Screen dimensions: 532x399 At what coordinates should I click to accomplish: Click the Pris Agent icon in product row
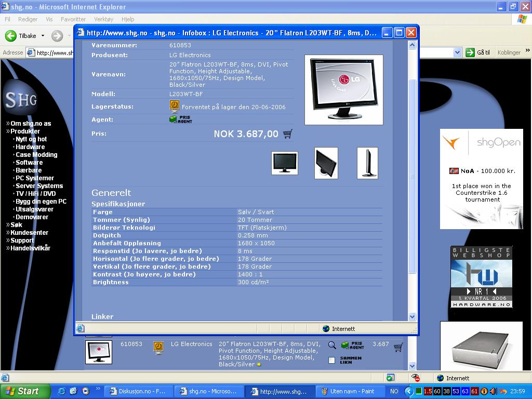(353, 345)
